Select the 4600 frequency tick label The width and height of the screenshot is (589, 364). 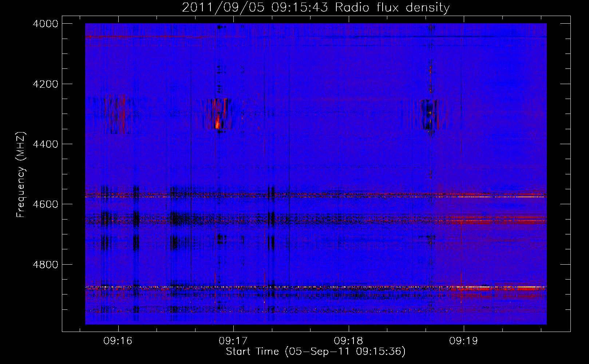click(46, 204)
